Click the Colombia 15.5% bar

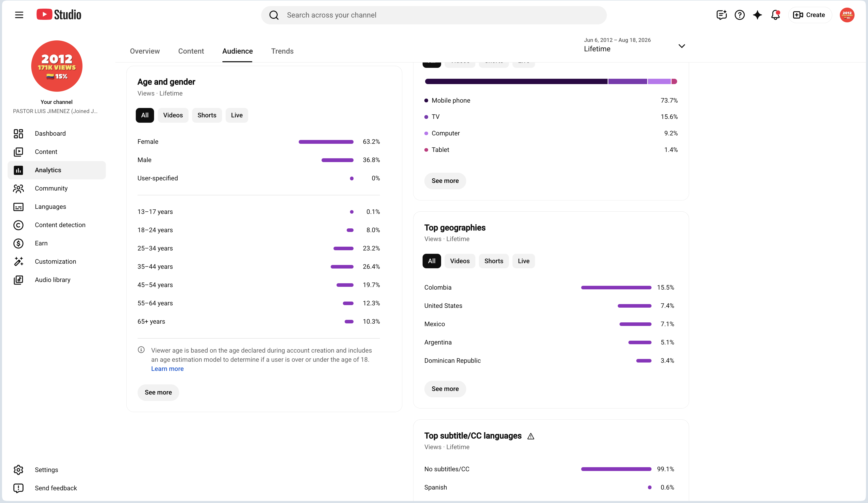click(616, 288)
